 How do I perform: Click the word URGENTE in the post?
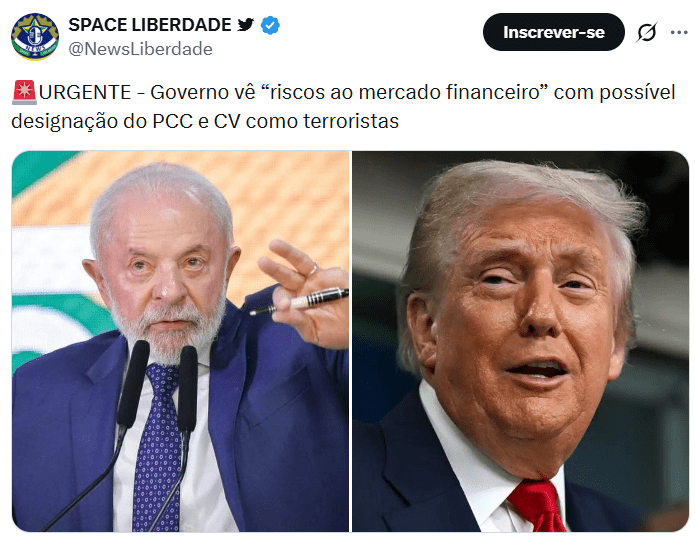85,93
